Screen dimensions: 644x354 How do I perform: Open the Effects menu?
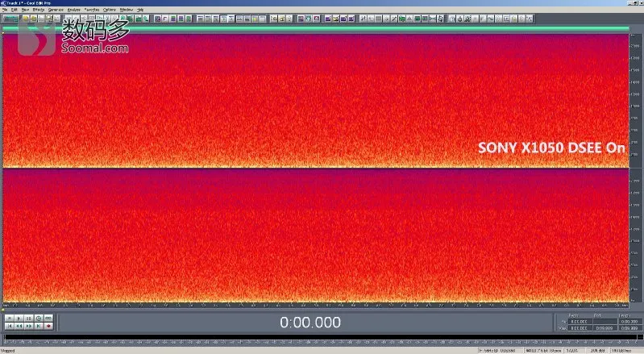(x=39, y=10)
